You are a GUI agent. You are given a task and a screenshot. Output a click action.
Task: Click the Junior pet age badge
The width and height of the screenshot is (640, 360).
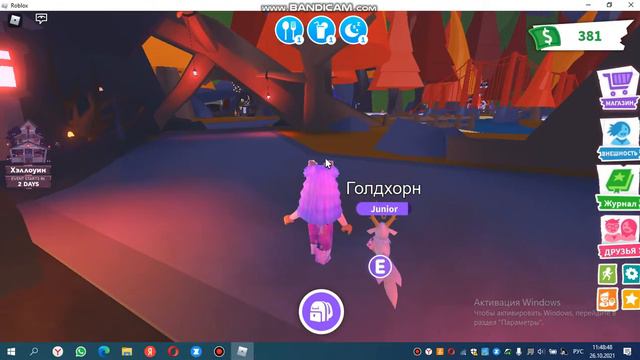(x=383, y=209)
